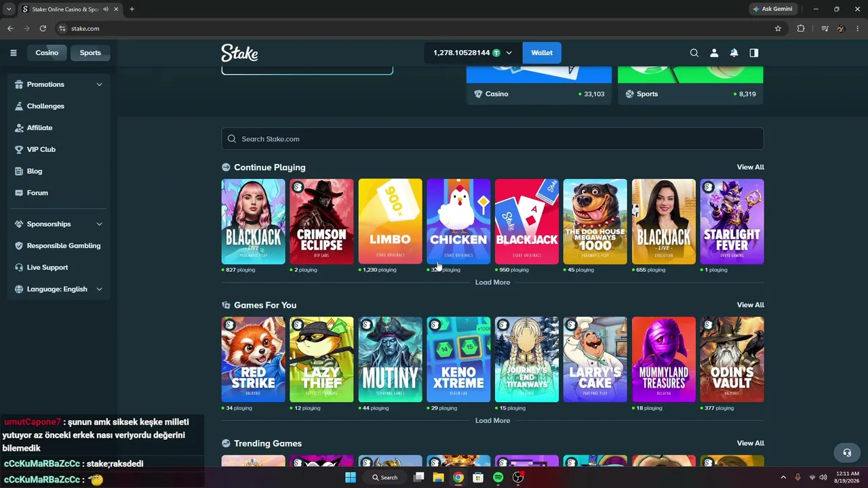Click the VIP Club trophy icon

coord(19,149)
